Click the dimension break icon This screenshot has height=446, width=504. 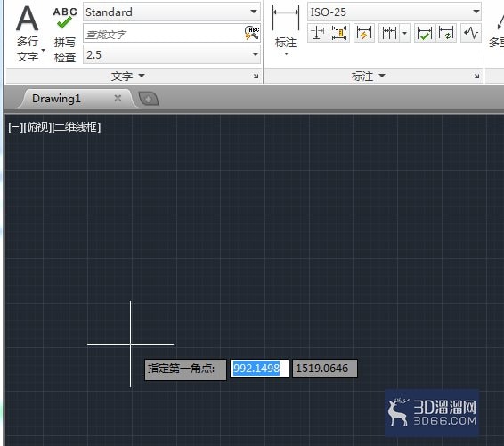pyautogui.click(x=318, y=33)
